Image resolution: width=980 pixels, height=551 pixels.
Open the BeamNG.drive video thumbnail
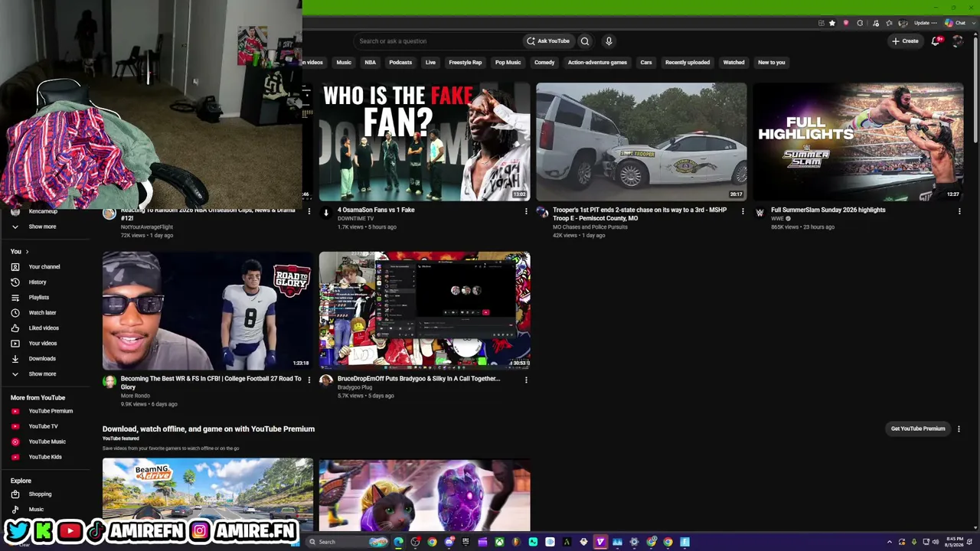click(207, 494)
